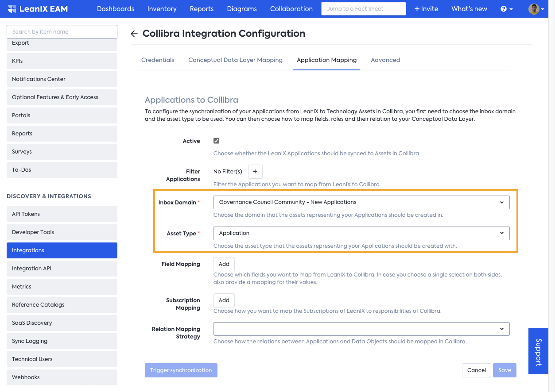
Task: Open the Inventory menu
Action: click(162, 9)
